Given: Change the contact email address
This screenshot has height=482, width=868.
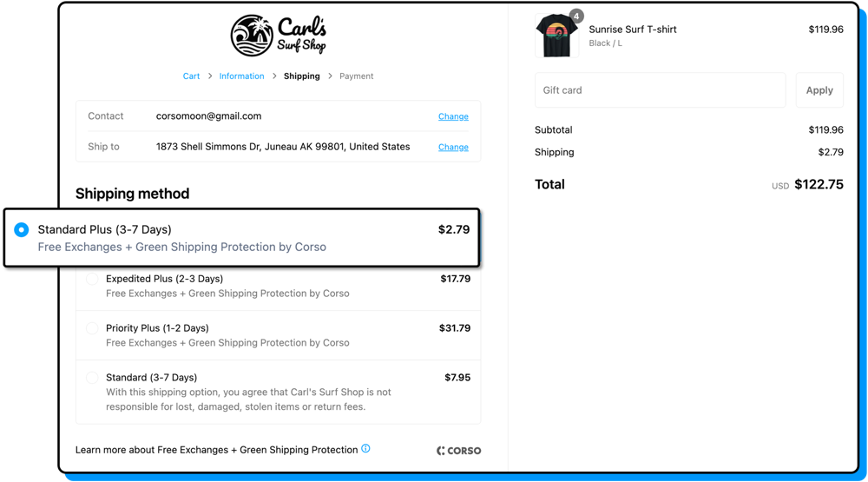Looking at the screenshot, I should click(x=453, y=116).
